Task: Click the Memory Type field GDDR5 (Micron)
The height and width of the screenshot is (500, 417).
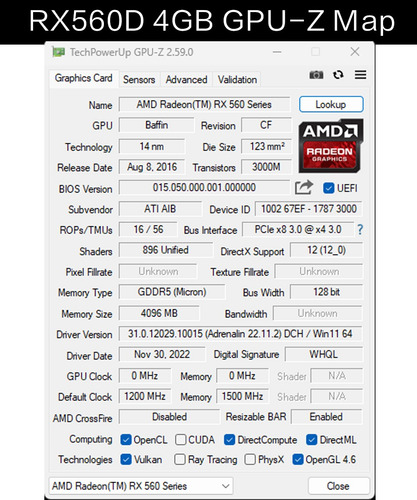Action: point(172,292)
